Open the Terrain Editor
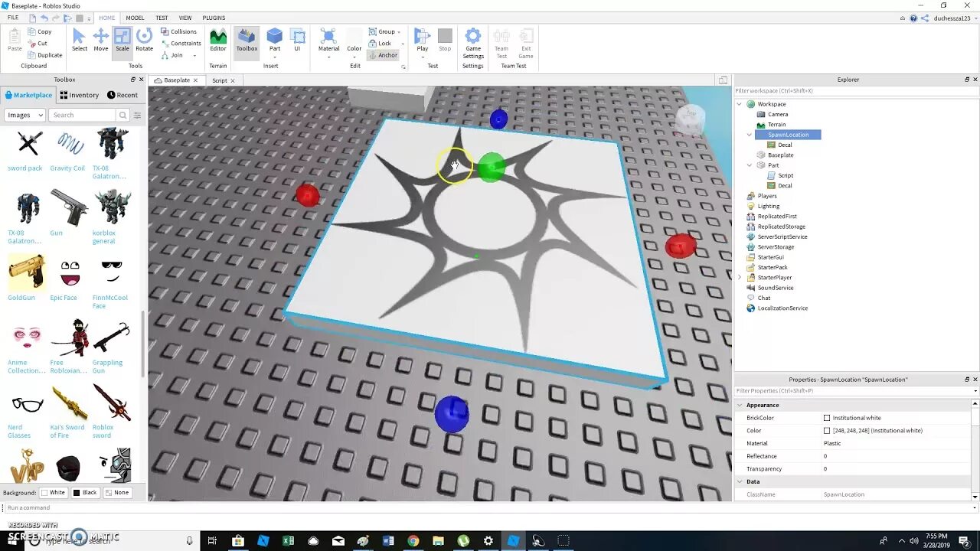980x551 pixels. click(218, 40)
